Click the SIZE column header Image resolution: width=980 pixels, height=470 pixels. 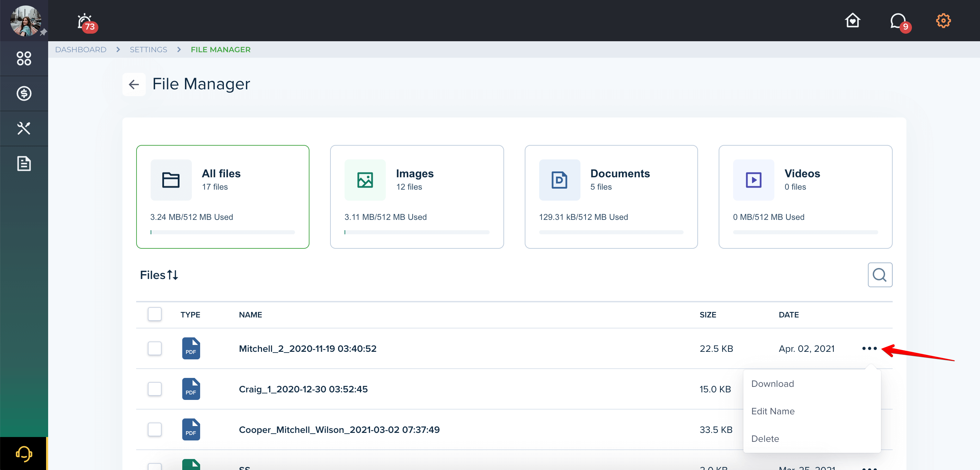[708, 314]
